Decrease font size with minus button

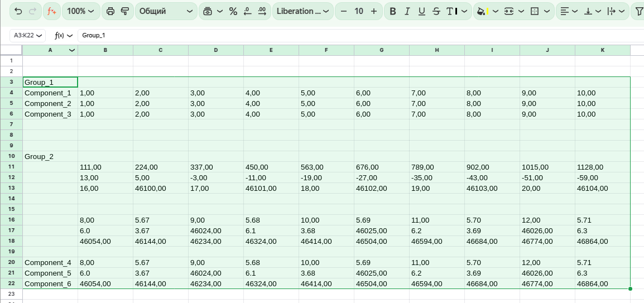(x=344, y=11)
